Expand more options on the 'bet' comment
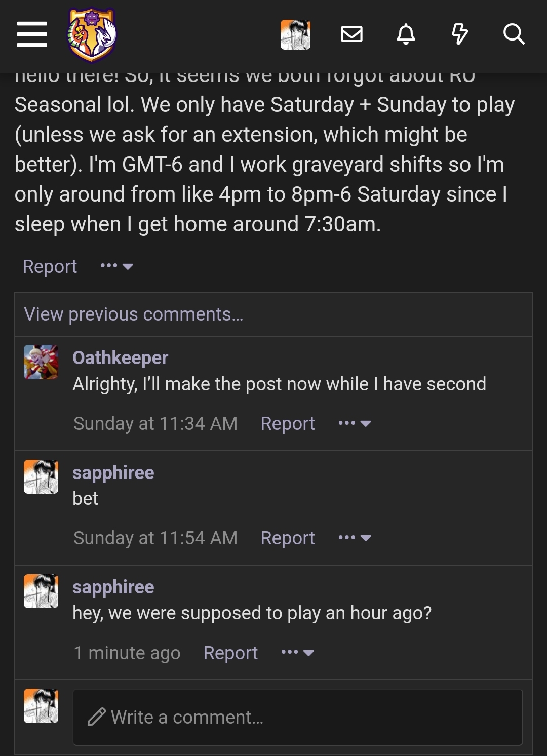Viewport: 547px width, 756px height. pyautogui.click(x=355, y=538)
